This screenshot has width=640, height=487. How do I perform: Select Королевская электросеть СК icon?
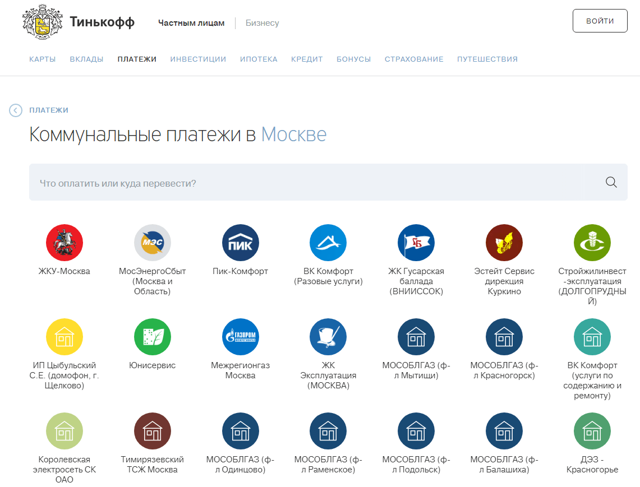click(64, 431)
